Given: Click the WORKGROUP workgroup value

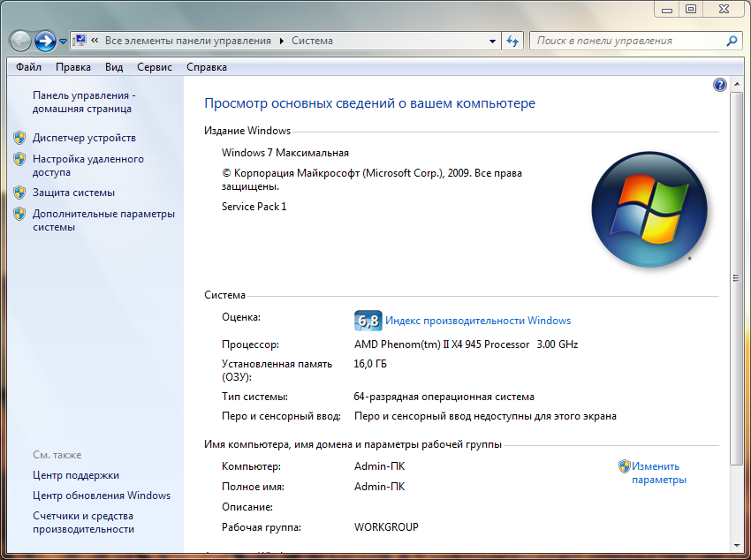Looking at the screenshot, I should [x=386, y=527].
